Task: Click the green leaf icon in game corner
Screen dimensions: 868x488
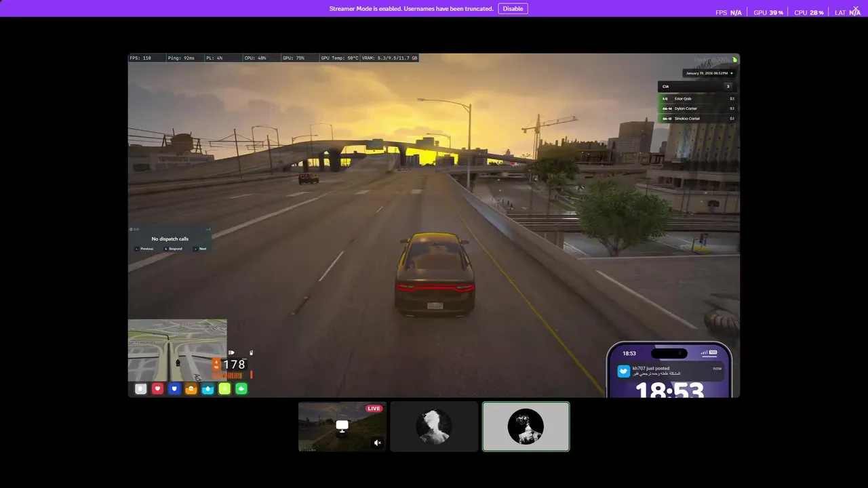Action: [734, 60]
